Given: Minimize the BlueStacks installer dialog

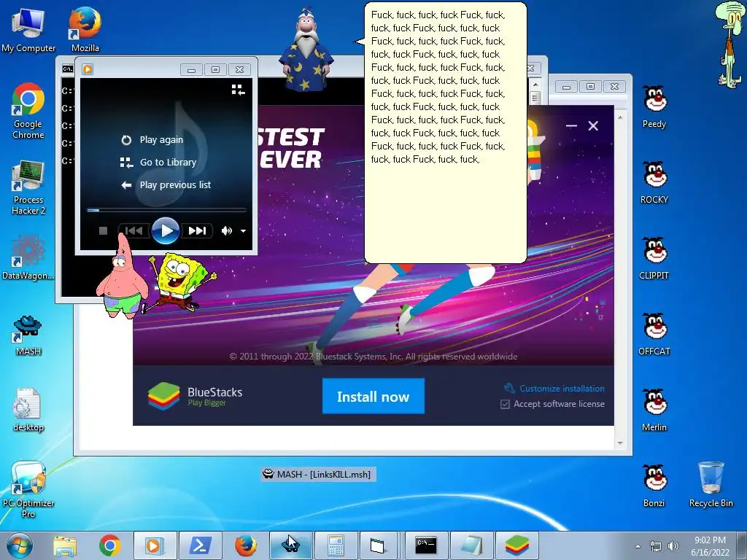Looking at the screenshot, I should coord(571,125).
